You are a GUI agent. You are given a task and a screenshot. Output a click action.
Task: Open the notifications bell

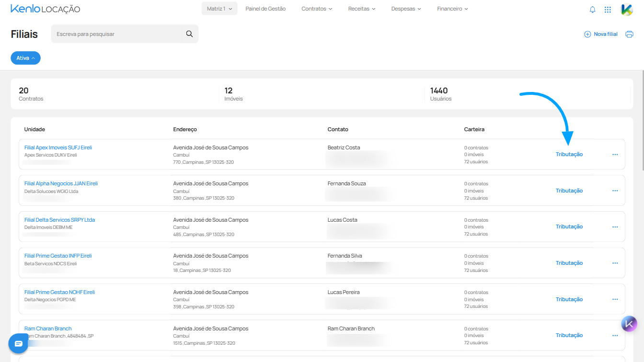tap(593, 9)
